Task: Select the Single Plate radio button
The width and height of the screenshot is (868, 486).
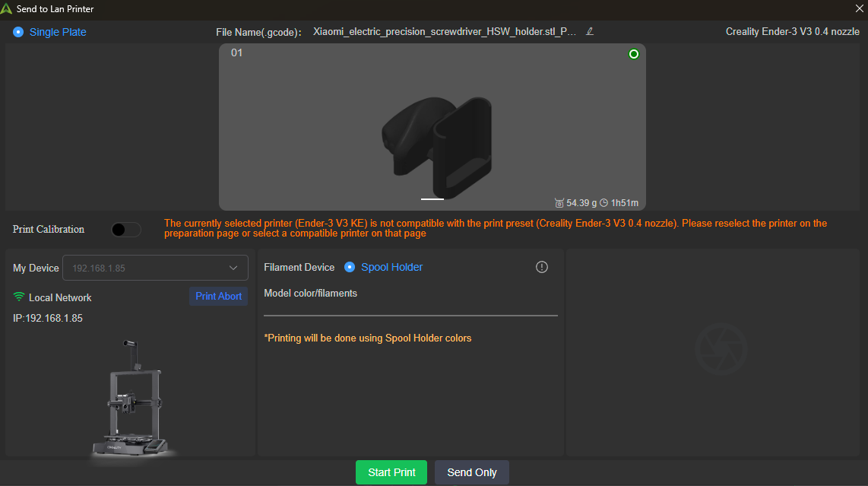Action: tap(19, 32)
